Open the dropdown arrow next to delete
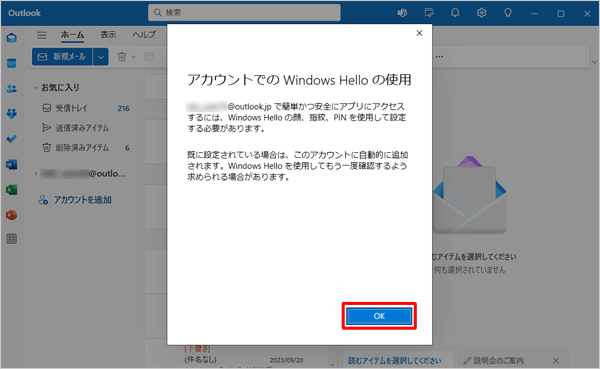The image size is (600, 369). click(134, 57)
